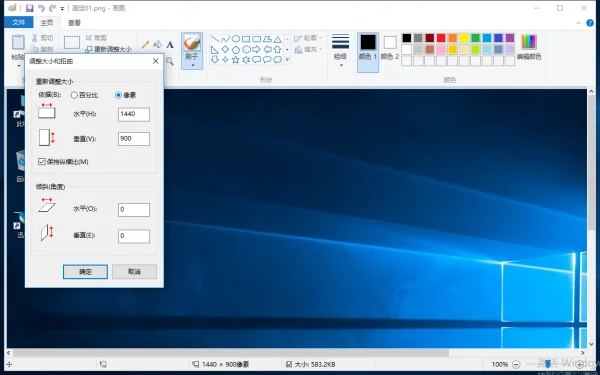This screenshot has height=375, width=600.
Task: Click the 裁剪 (Crop) button
Action: tap(96, 38)
